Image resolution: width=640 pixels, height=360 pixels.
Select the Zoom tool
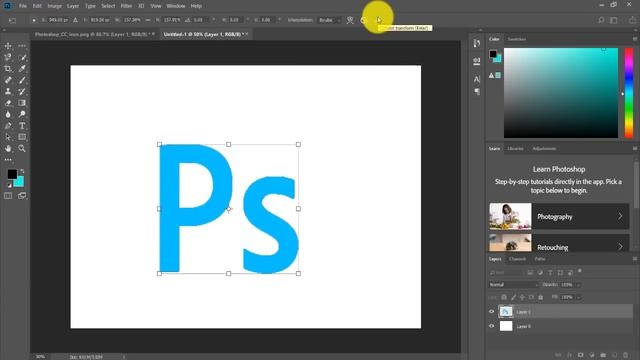pyautogui.click(x=22, y=149)
